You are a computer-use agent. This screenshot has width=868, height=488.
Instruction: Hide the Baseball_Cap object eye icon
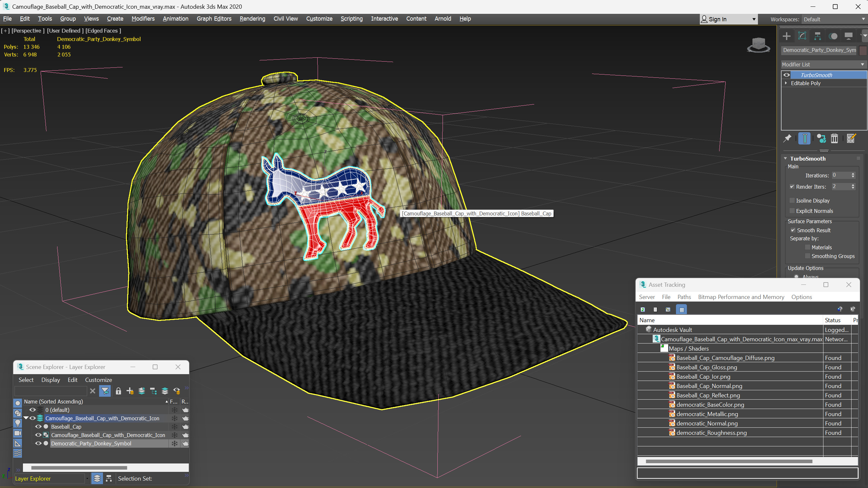[38, 427]
